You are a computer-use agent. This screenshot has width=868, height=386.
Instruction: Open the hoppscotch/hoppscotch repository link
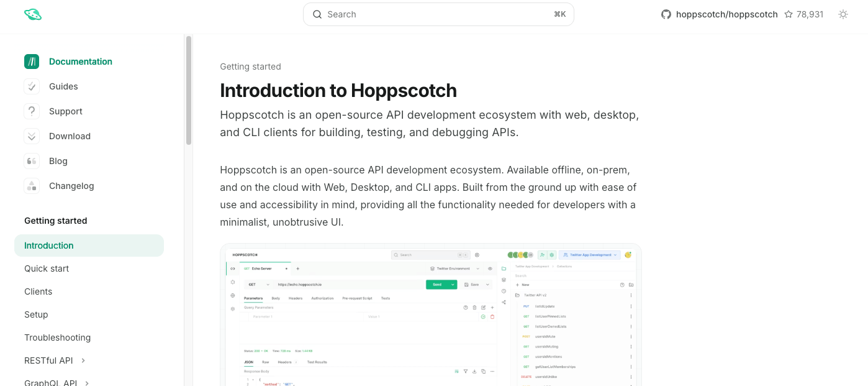coord(726,14)
